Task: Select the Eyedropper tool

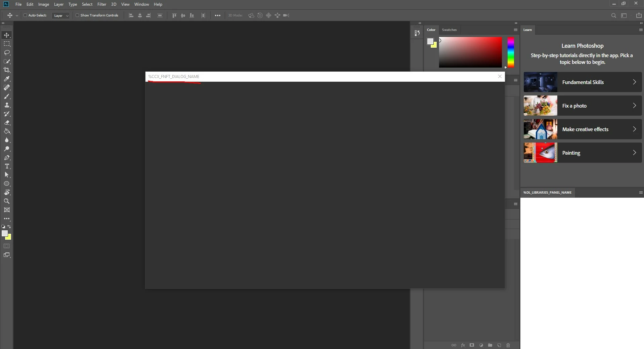Action: [x=7, y=79]
